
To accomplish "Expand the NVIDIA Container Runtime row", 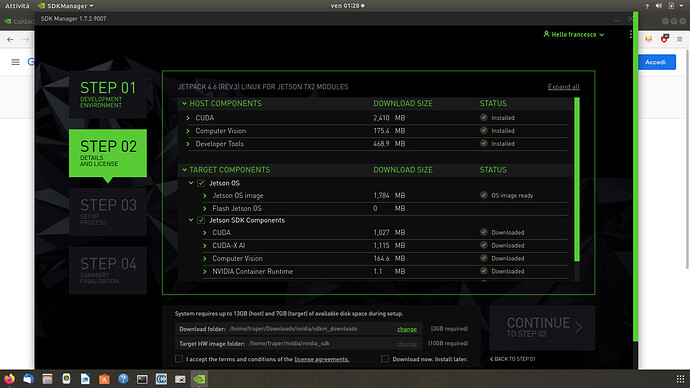I will (x=205, y=271).
